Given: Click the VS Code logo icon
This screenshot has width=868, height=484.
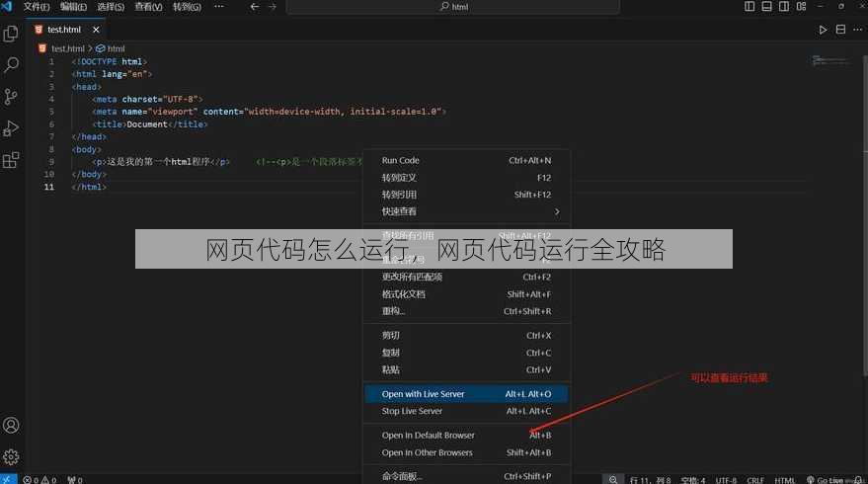Looking at the screenshot, I should (x=7, y=6).
